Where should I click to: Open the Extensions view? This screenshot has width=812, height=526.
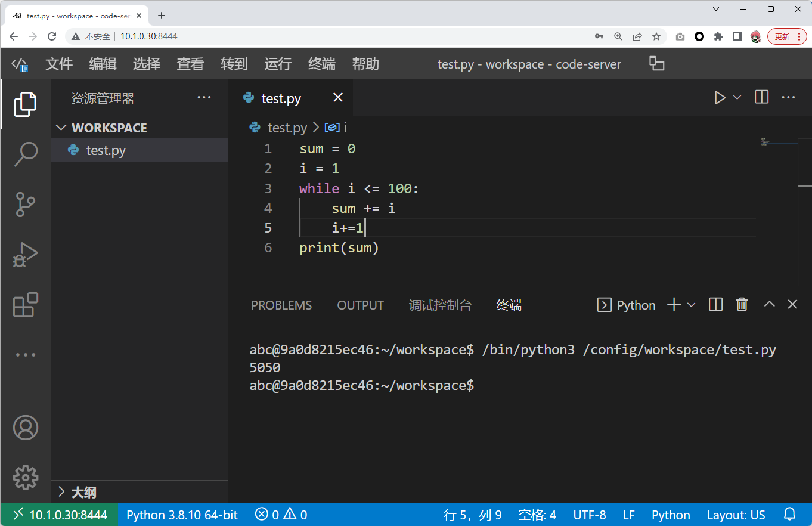(x=25, y=305)
